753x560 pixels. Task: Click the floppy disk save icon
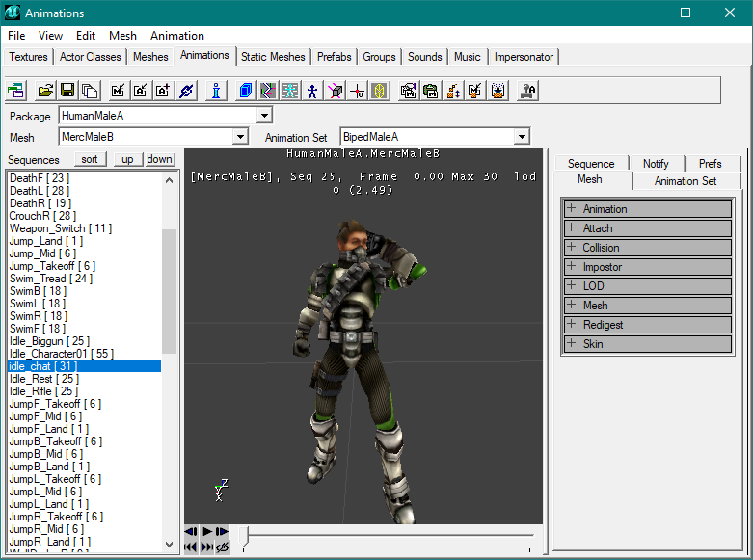(67, 91)
